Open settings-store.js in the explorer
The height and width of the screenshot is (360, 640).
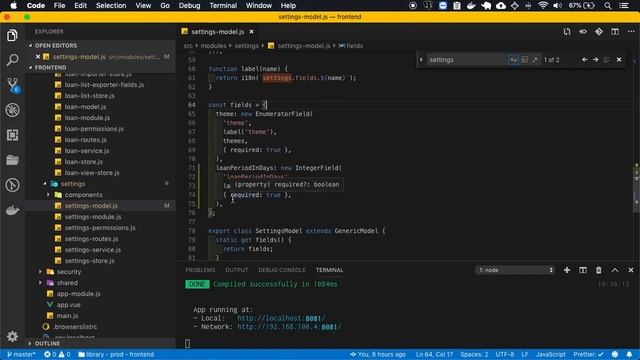[x=89, y=260]
